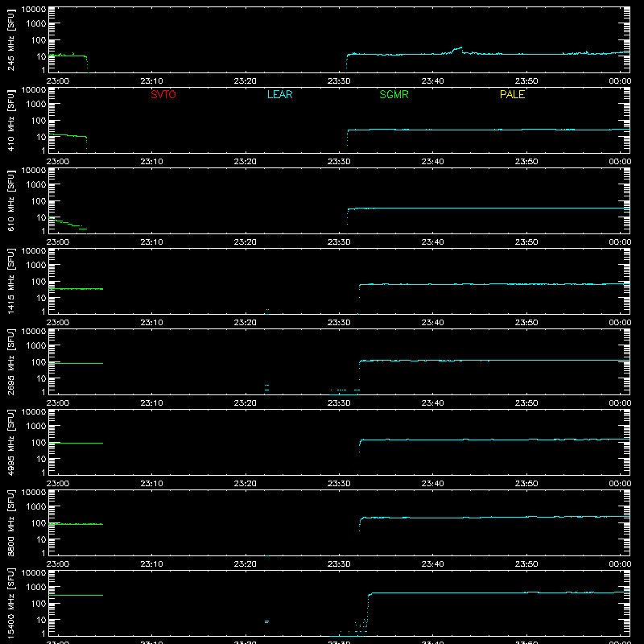The height and width of the screenshot is (644, 644).
Task: Select the 2695 MHz [SFU] axis title
Action: click(11, 361)
